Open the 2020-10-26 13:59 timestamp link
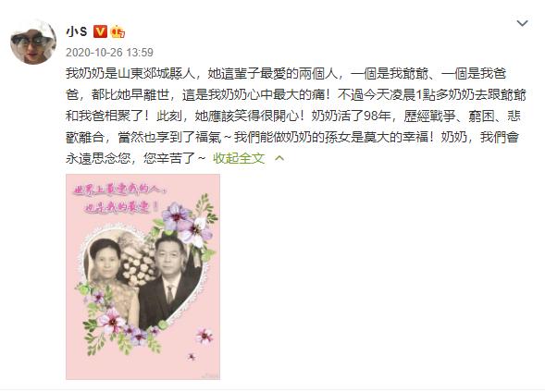545x392 pixels. tap(109, 53)
